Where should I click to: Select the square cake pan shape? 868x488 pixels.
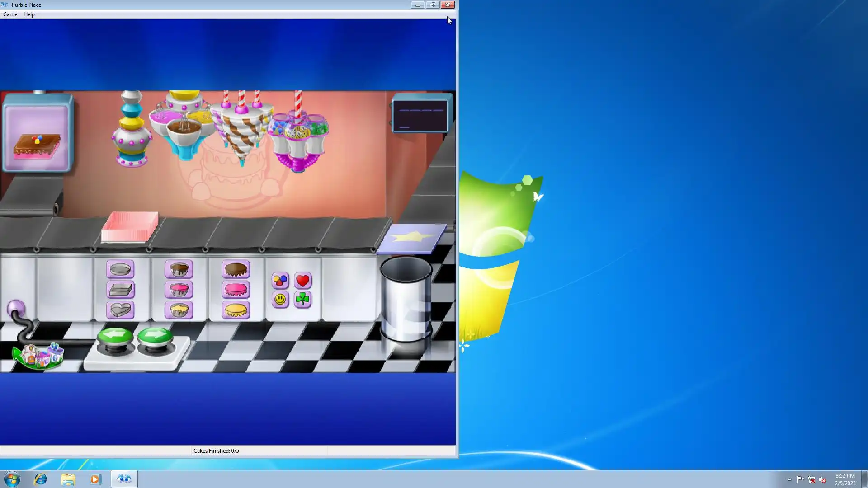(120, 290)
